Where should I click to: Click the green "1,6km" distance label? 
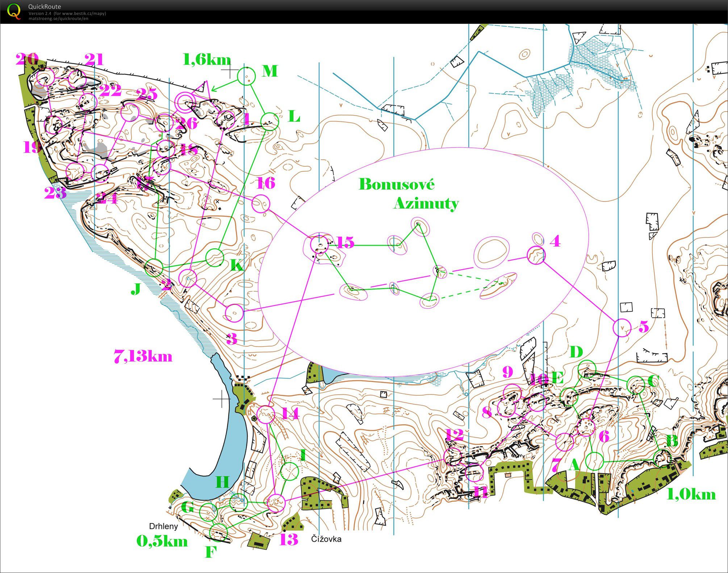[207, 60]
